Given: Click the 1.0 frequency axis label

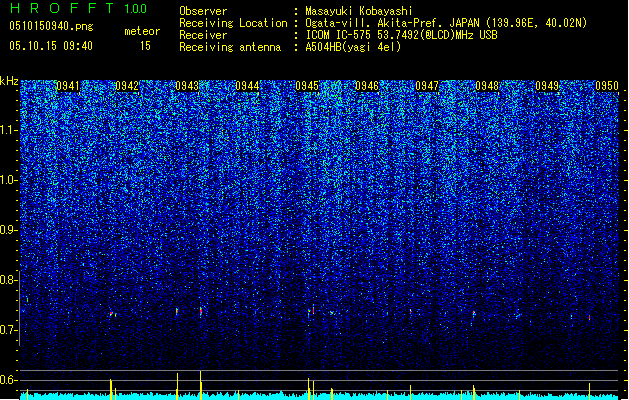Looking at the screenshot, I should tap(9, 180).
